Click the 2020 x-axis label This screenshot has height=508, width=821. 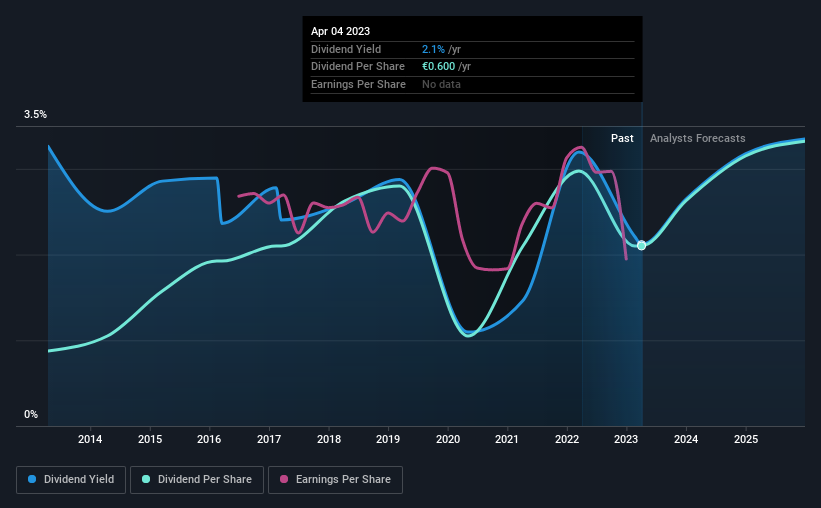(x=448, y=439)
